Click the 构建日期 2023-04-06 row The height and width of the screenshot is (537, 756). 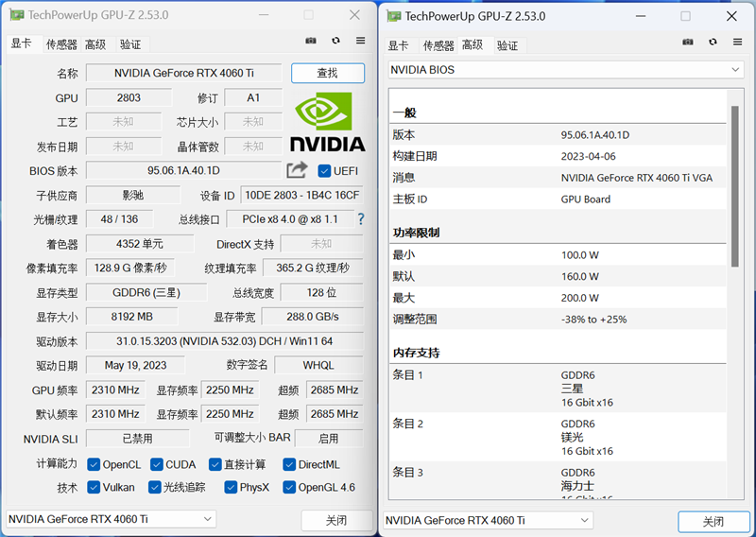point(558,156)
